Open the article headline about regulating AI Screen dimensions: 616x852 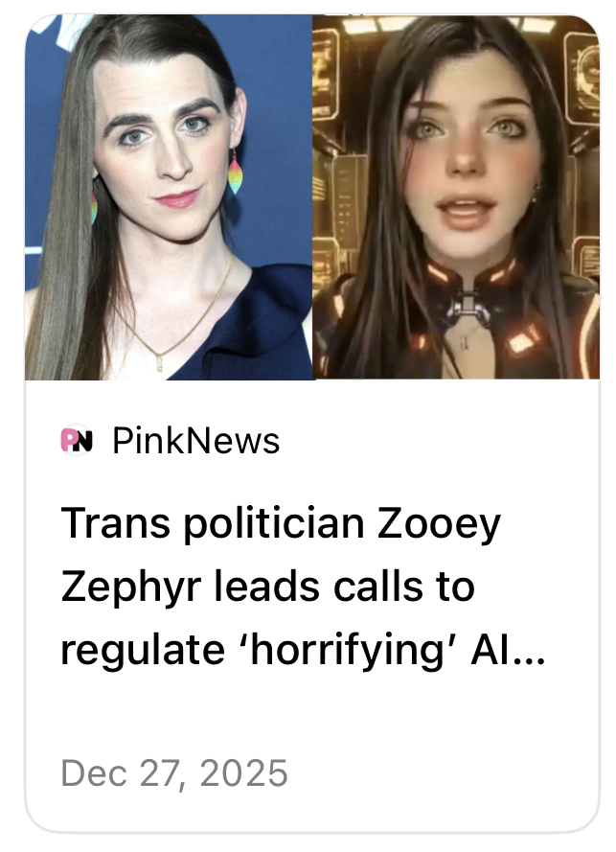[303, 587]
